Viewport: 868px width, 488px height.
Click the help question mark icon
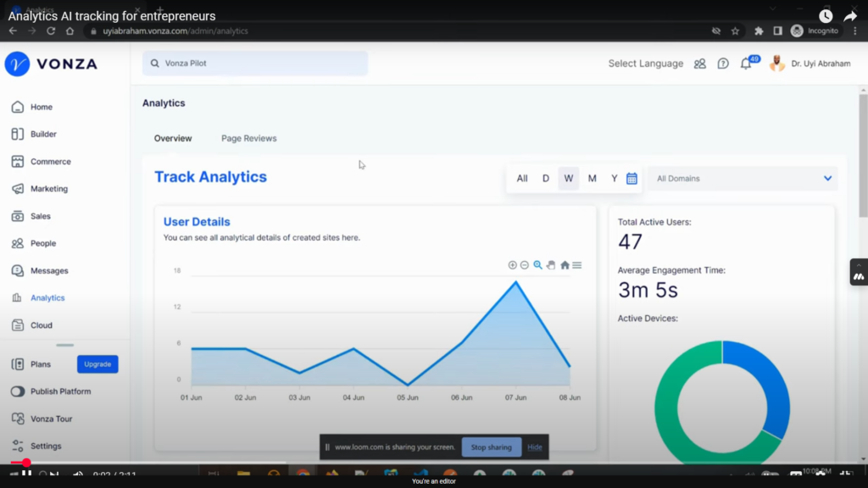click(723, 64)
